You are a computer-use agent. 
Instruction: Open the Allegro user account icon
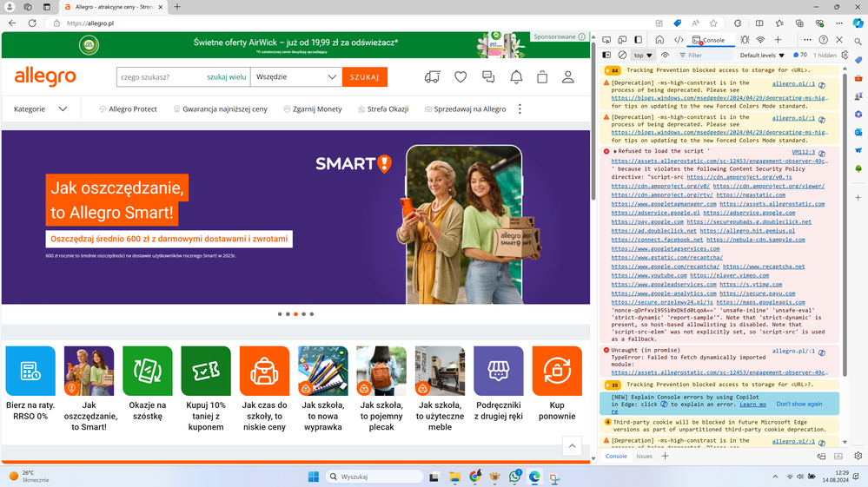coord(568,77)
